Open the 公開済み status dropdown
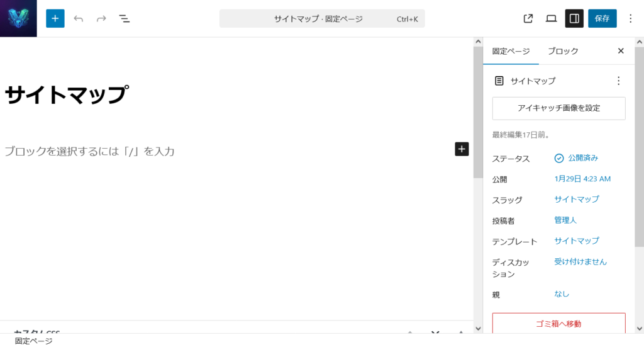The width and height of the screenshot is (644, 347). 576,158
